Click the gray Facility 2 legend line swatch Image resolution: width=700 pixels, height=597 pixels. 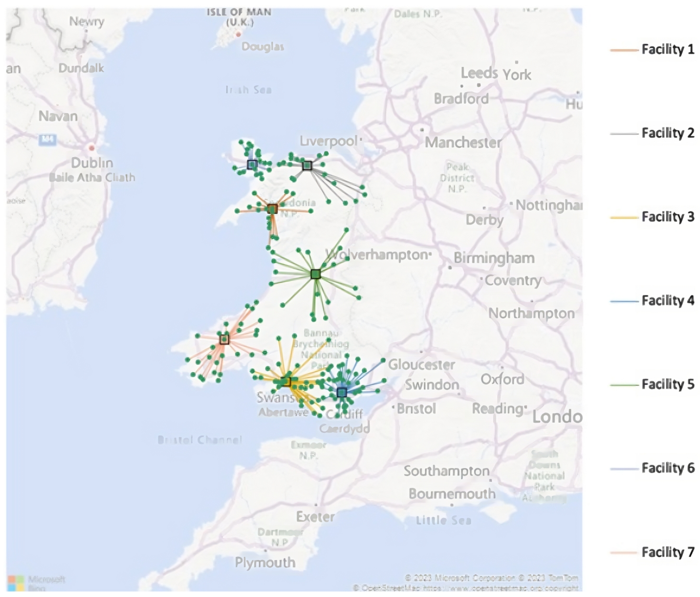pyautogui.click(x=624, y=134)
